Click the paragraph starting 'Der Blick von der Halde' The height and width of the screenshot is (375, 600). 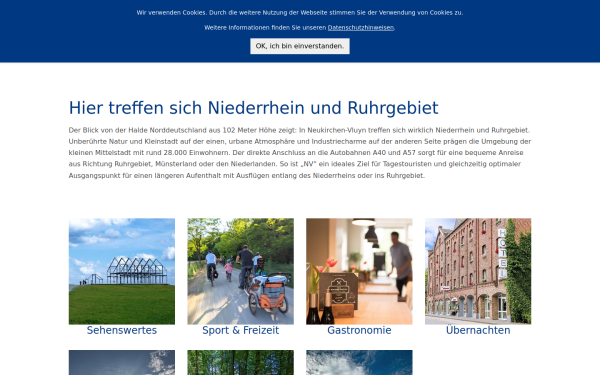(300, 153)
